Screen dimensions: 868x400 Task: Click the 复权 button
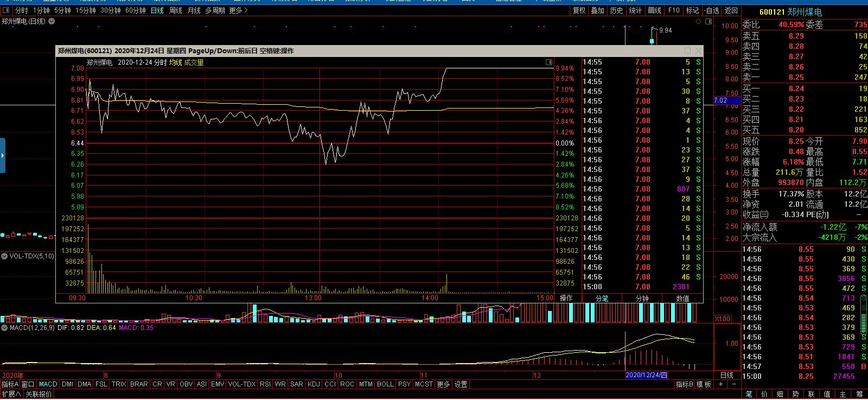(579, 10)
